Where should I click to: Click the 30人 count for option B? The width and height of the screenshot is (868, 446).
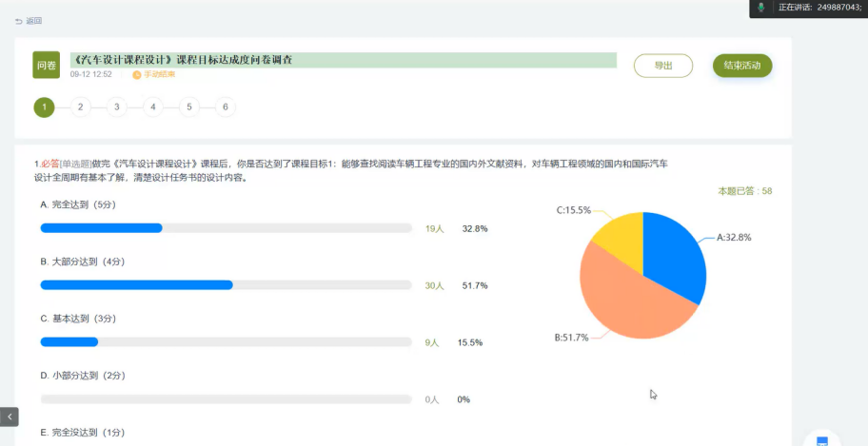point(434,285)
